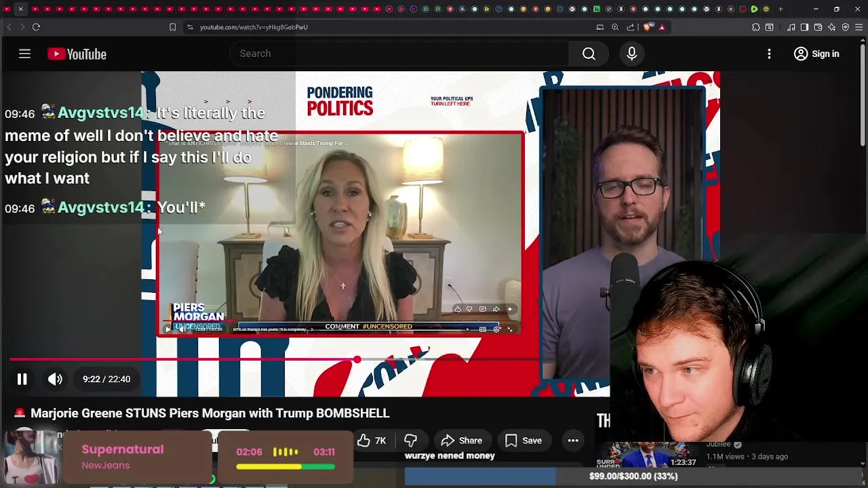Open the YouTube guide hamburger menu
The image size is (868, 488).
click(24, 54)
